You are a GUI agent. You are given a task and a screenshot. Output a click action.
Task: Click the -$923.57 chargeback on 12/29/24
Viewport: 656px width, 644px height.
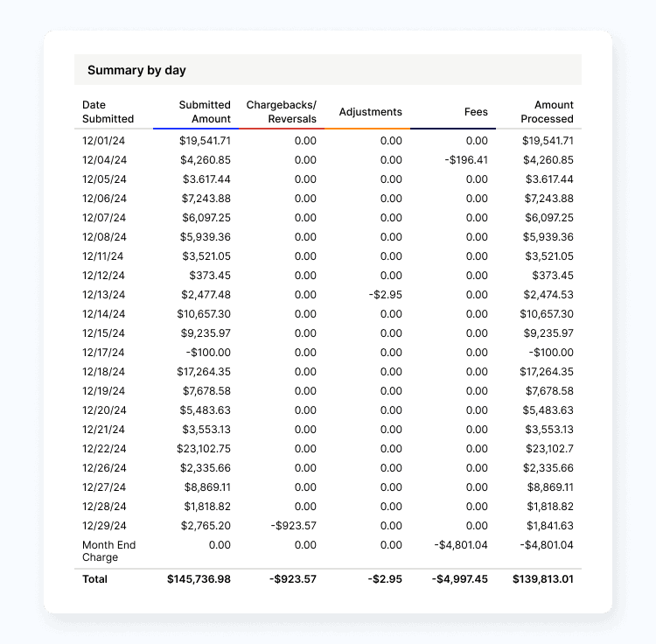293,526
